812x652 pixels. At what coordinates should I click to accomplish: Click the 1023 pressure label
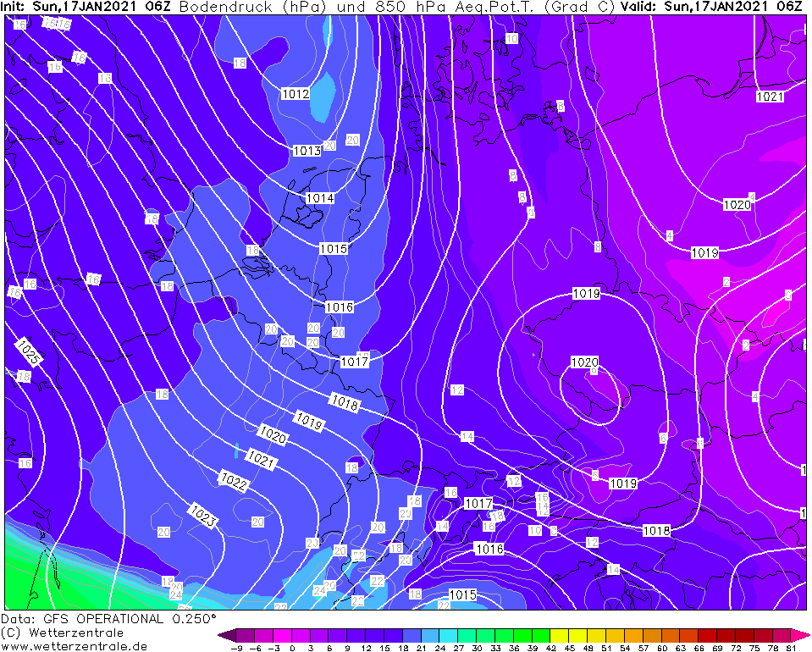[x=202, y=513]
